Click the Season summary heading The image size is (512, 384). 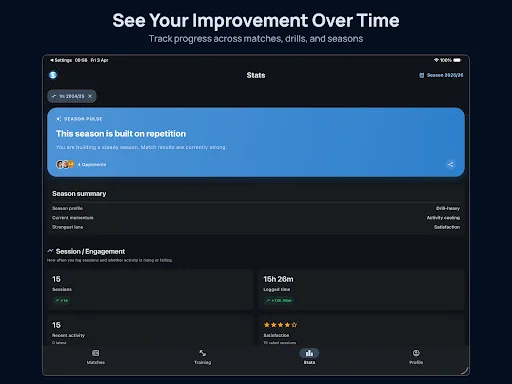click(x=79, y=194)
